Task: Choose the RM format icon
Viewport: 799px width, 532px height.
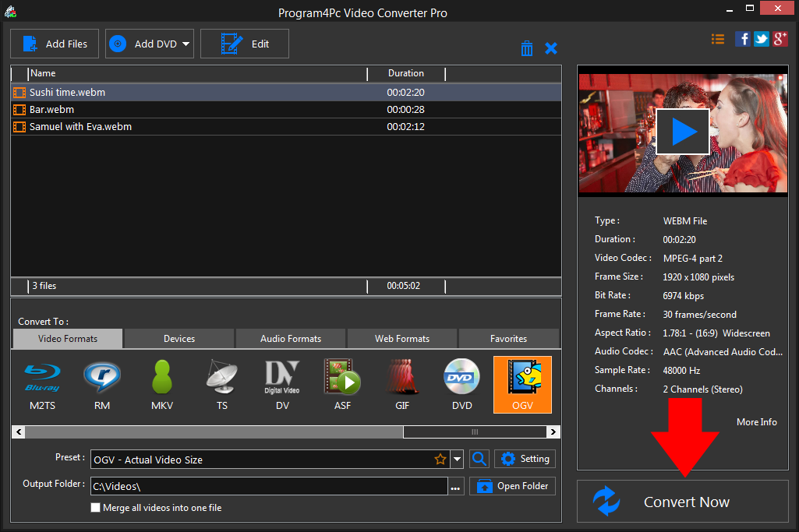Action: [x=102, y=384]
